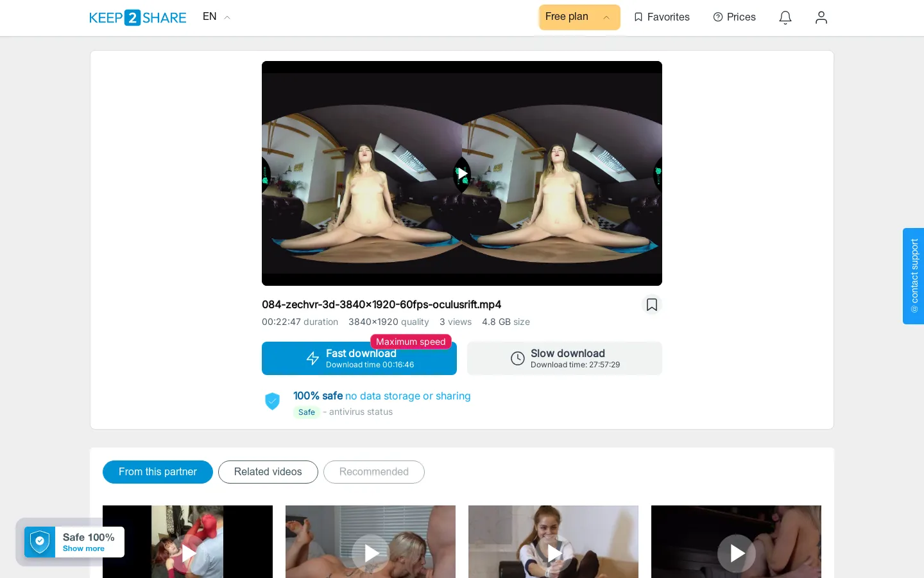
Task: Click the 3 views text
Action: point(456,322)
